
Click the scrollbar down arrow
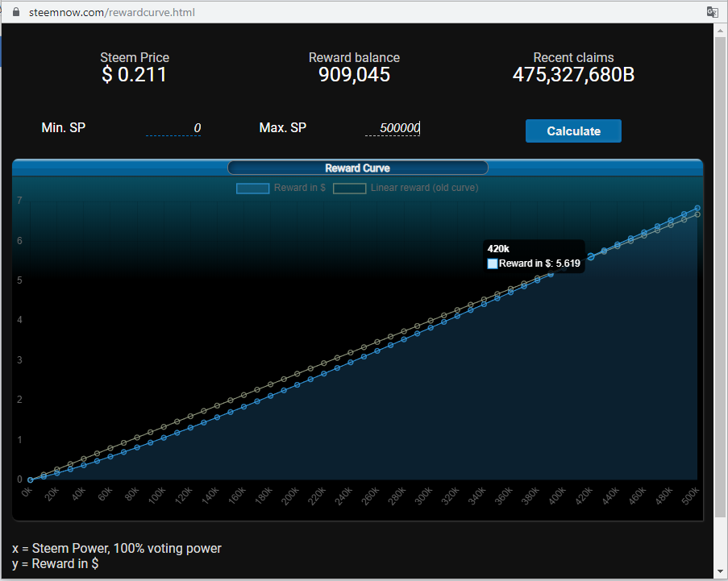coord(721,571)
